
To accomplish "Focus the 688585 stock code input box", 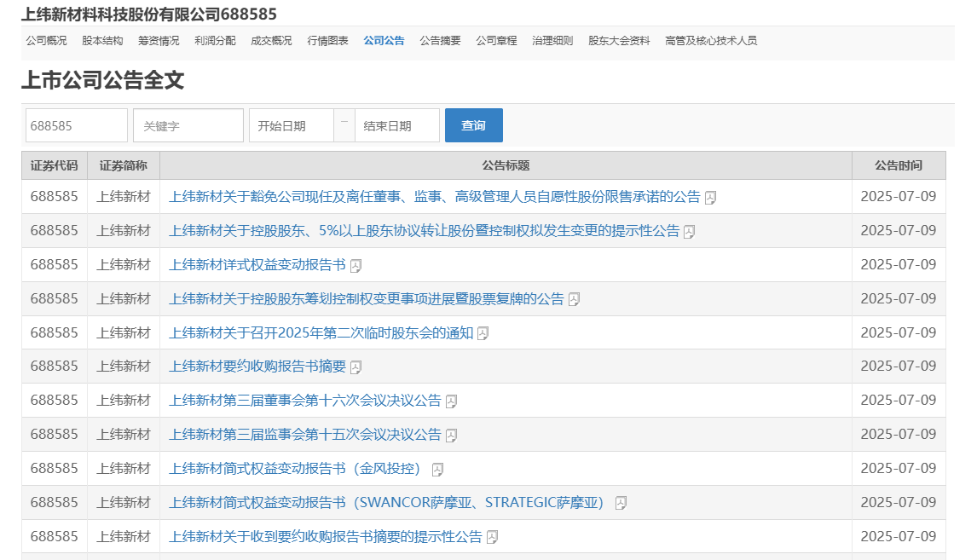I will 76,125.
